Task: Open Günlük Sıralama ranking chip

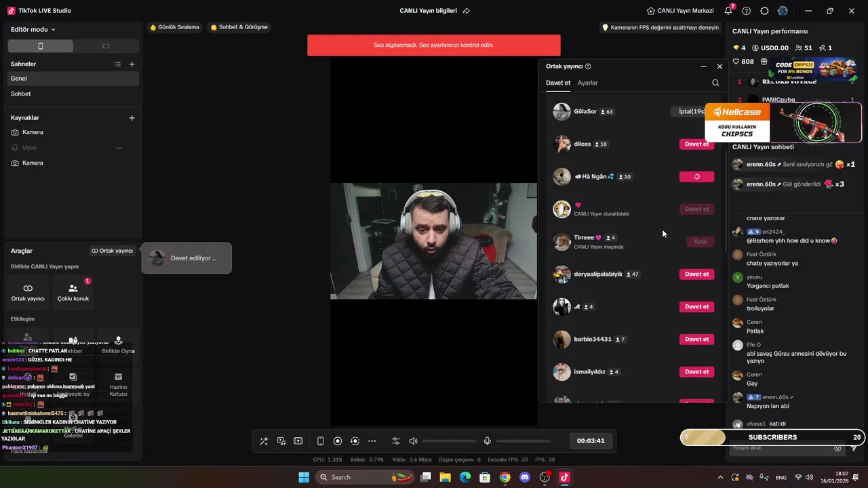Action: pyautogui.click(x=174, y=27)
